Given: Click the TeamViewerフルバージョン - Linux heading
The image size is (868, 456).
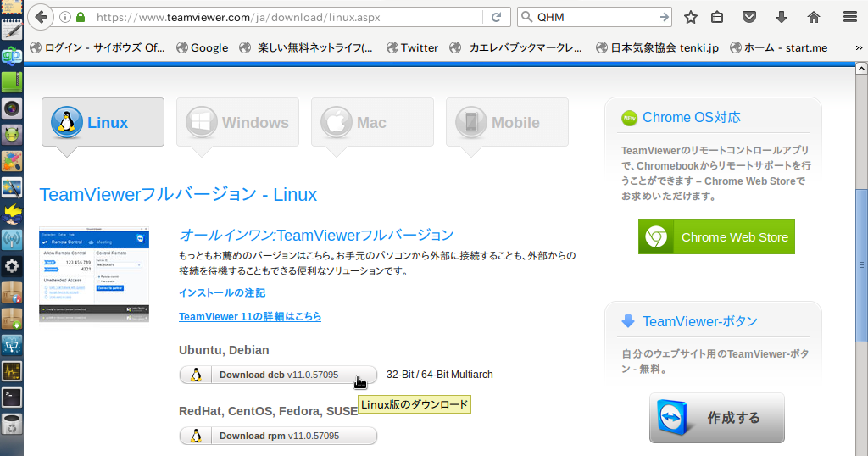Looking at the screenshot, I should [x=178, y=194].
